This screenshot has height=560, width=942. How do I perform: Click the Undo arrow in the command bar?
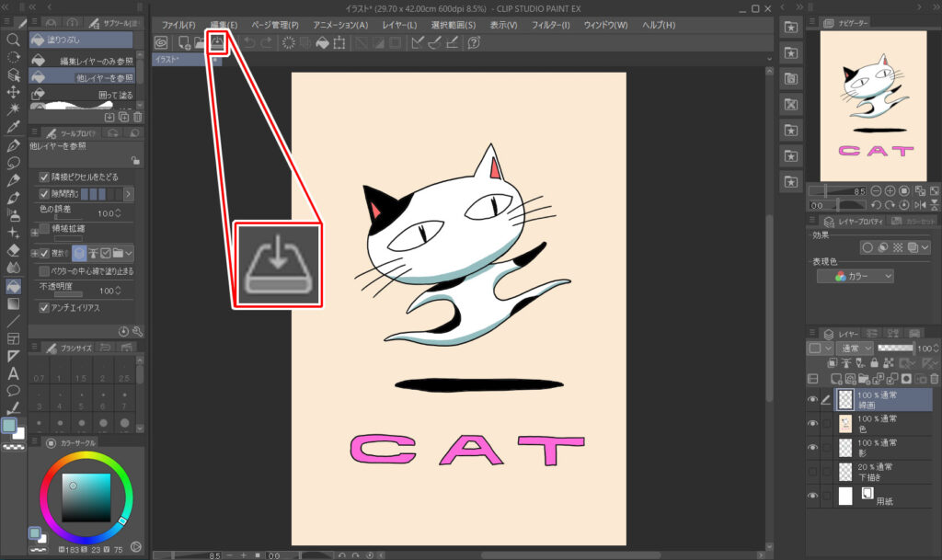tap(247, 43)
